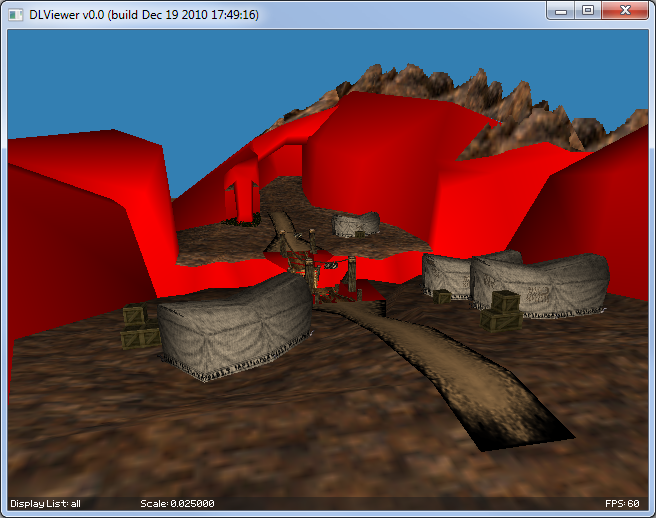Click the small distant tent on upper plateau
656x518 pixels.
(x=356, y=224)
